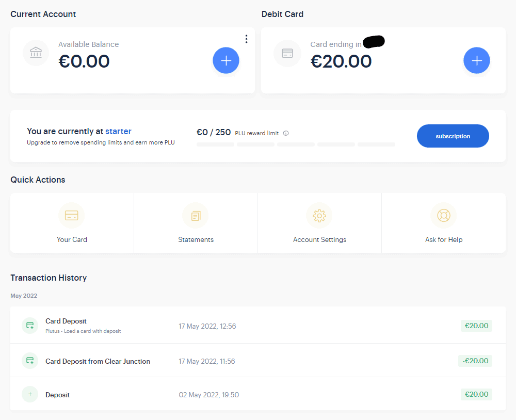Viewport: 516px width, 420px height.
Task: Click the bank icon beside Available Balance
Action: coord(36,53)
